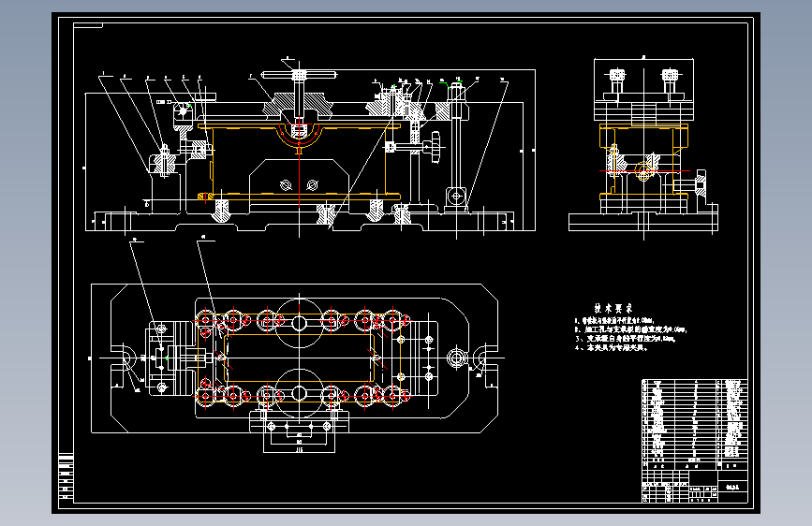Click the large lower circle in plan view

coord(300,393)
